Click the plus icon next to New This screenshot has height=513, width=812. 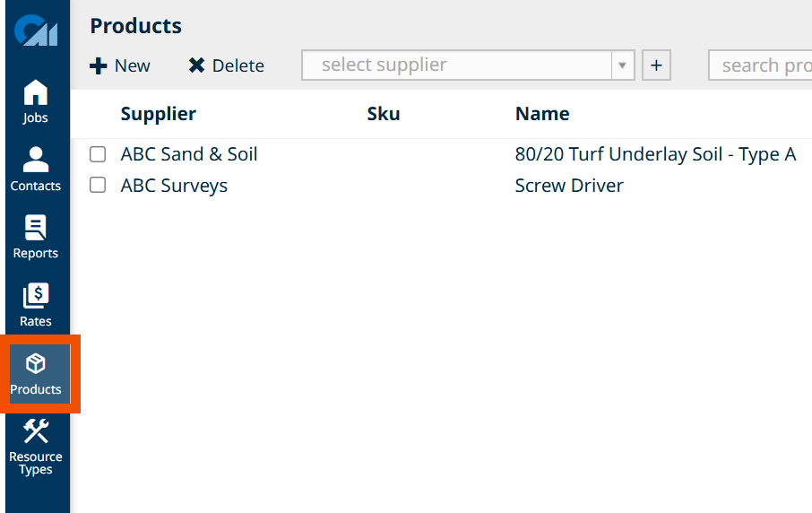point(98,65)
